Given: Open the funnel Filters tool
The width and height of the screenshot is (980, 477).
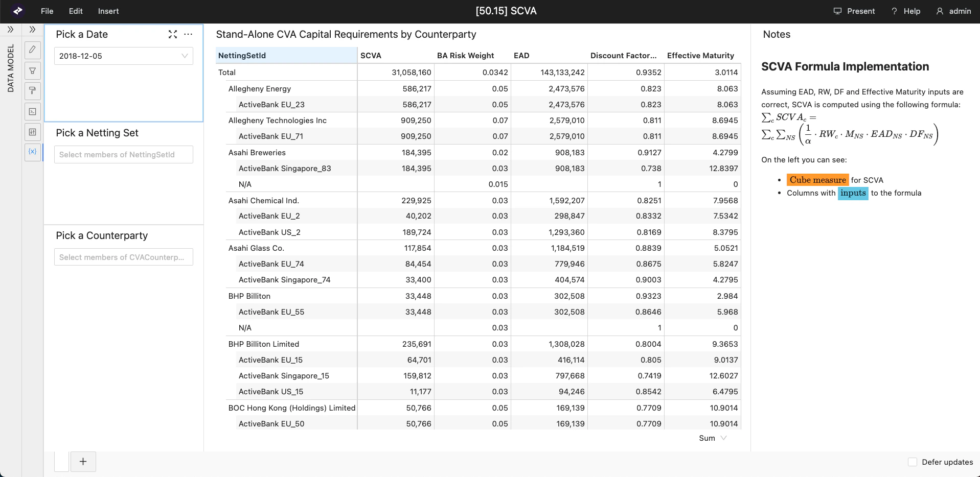Looking at the screenshot, I should [33, 70].
